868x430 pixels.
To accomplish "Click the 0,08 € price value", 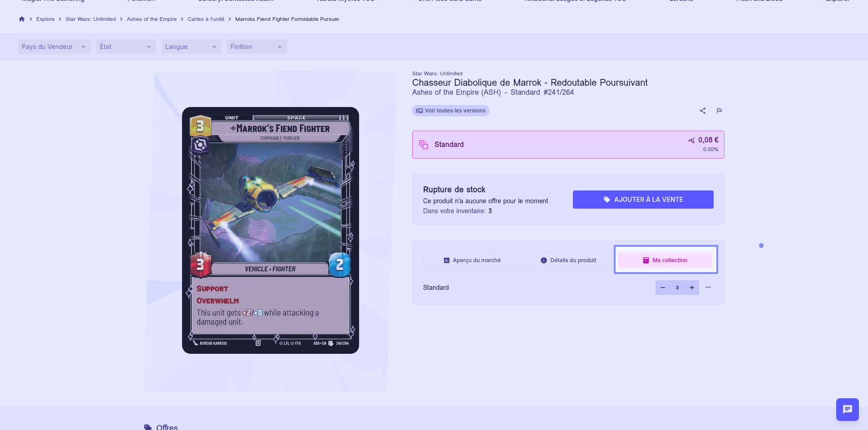I will 708,140.
